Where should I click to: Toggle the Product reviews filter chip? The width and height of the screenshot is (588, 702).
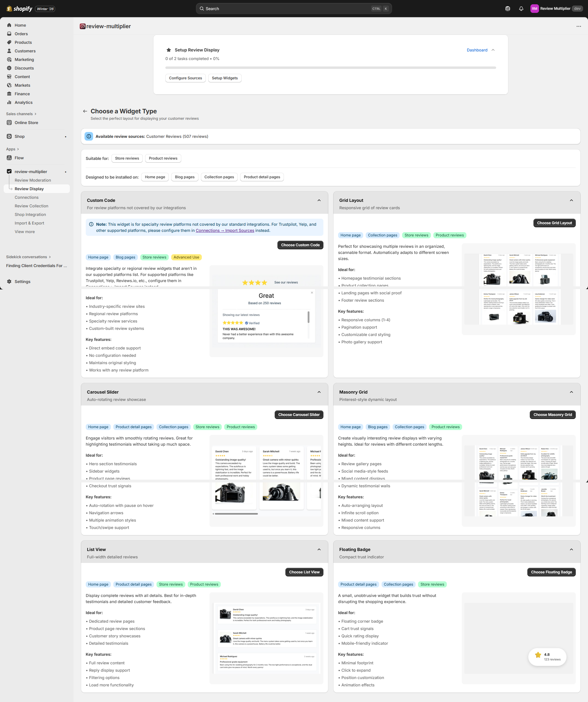click(163, 158)
